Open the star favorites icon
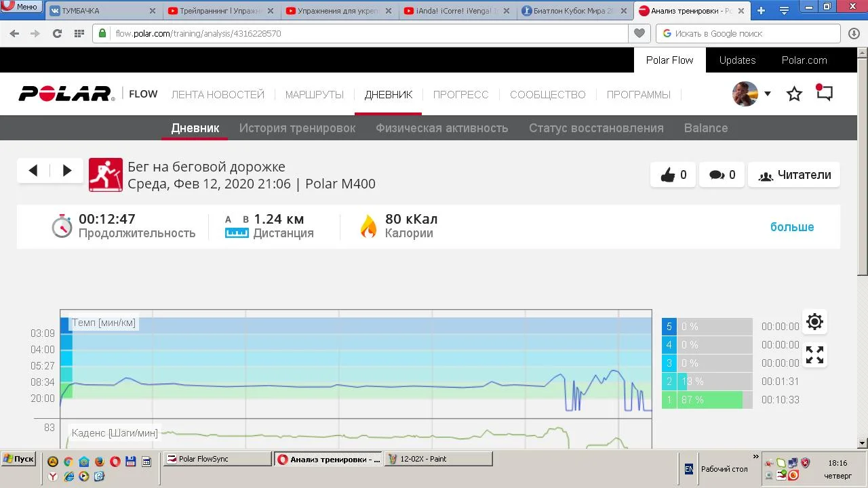868x488 pixels. 795,94
